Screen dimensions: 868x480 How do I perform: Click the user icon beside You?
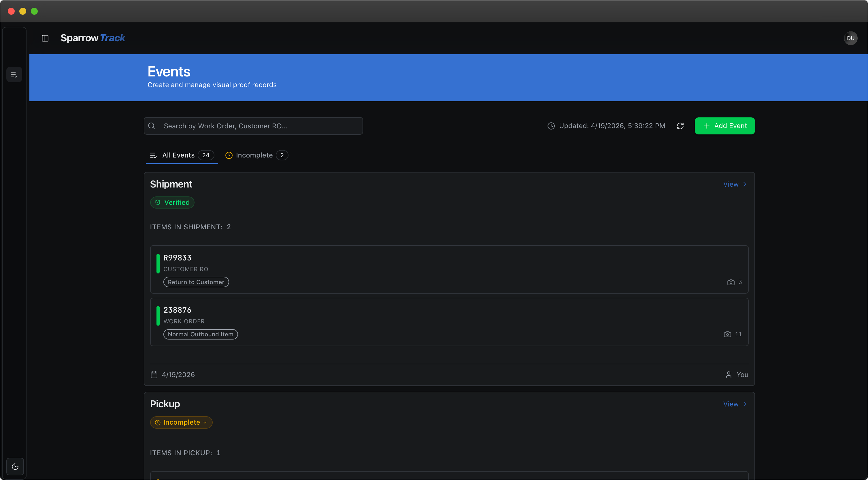pyautogui.click(x=729, y=375)
